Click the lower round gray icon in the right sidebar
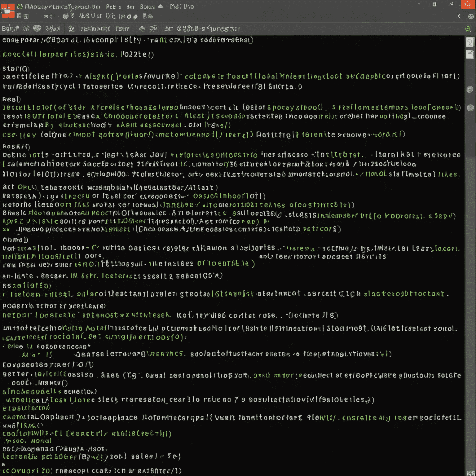Image resolution: width=476 pixels, height=476 pixels. tap(470, 108)
